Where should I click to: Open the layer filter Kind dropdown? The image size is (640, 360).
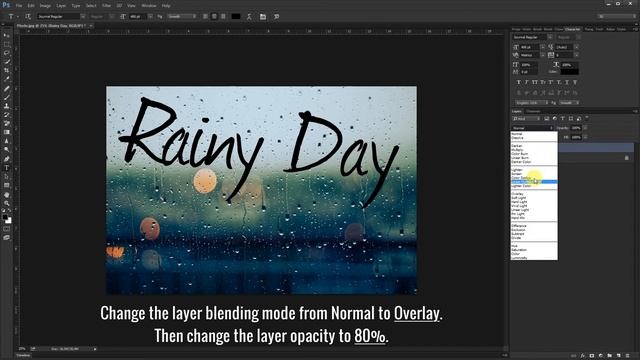pyautogui.click(x=527, y=119)
